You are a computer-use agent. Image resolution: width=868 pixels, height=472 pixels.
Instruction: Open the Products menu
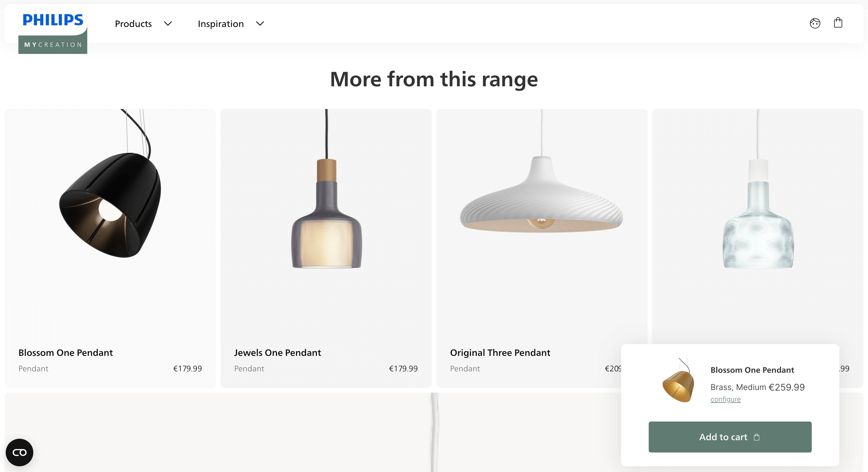[x=133, y=24]
